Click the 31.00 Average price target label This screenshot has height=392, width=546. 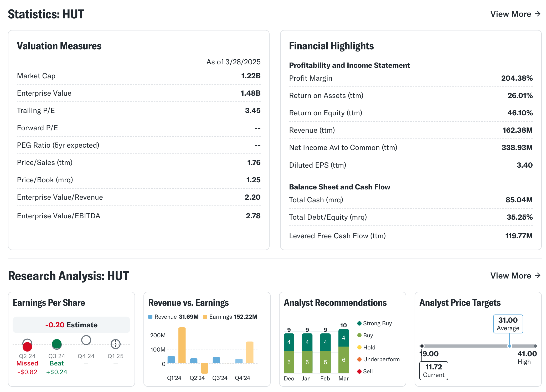(508, 324)
